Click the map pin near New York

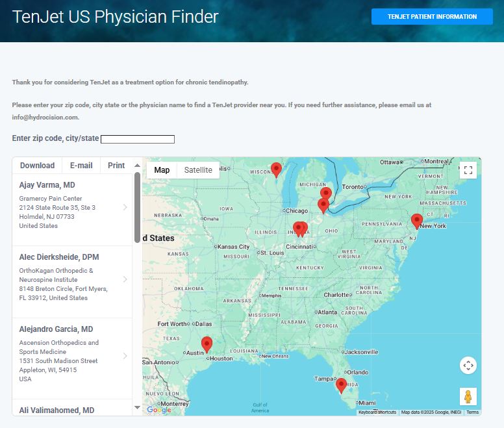click(416, 221)
